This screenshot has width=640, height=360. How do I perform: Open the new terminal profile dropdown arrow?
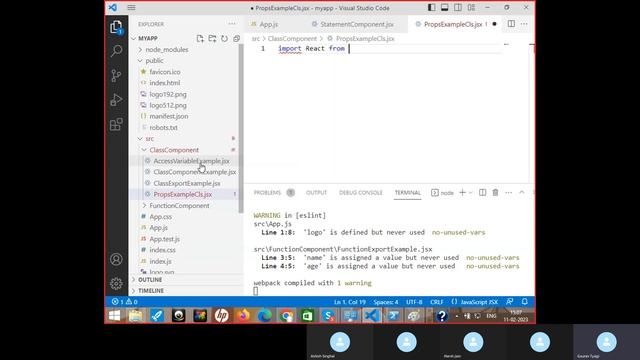471,193
